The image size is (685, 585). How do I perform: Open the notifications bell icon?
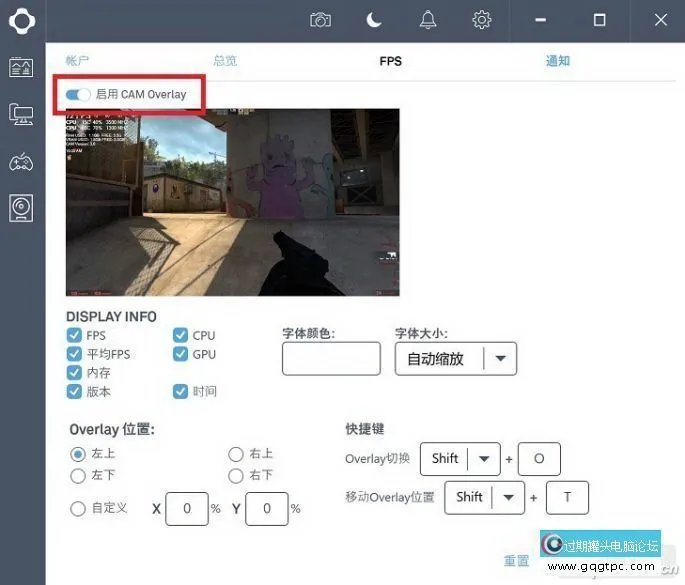(428, 20)
